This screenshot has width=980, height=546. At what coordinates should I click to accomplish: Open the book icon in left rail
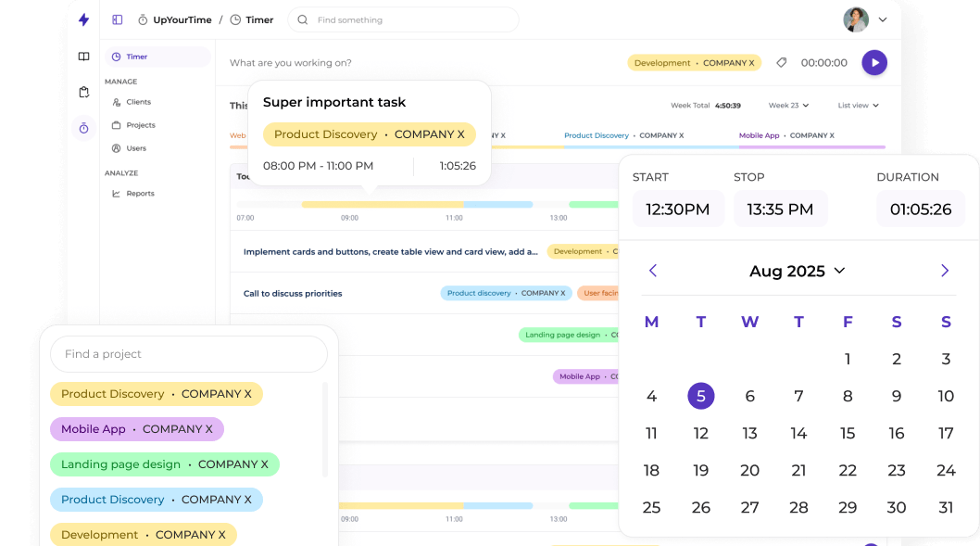(83, 57)
